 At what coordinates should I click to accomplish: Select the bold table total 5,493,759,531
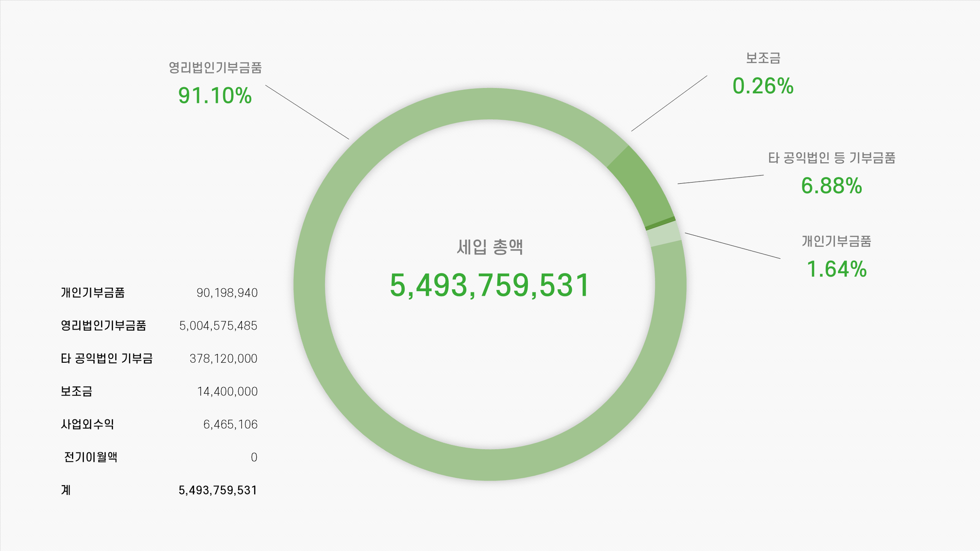pyautogui.click(x=218, y=490)
